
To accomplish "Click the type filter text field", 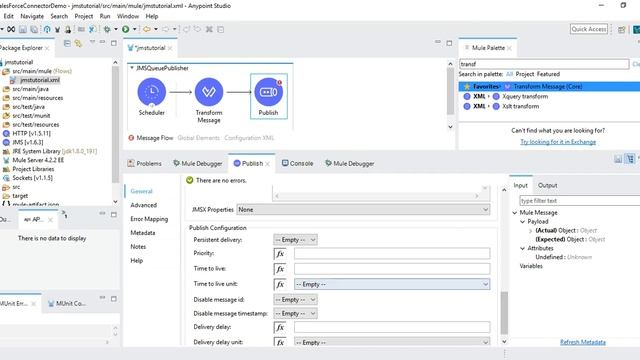I will tap(580, 201).
